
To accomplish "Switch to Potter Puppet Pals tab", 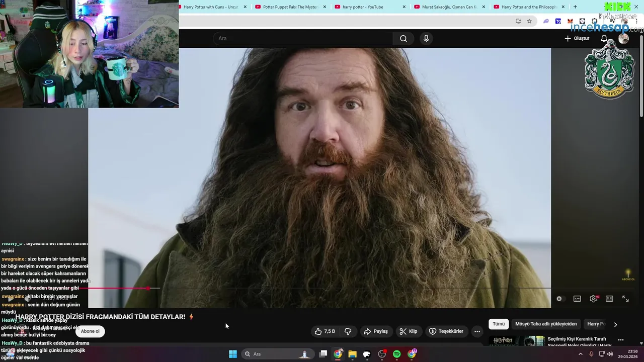I will pyautogui.click(x=290, y=7).
